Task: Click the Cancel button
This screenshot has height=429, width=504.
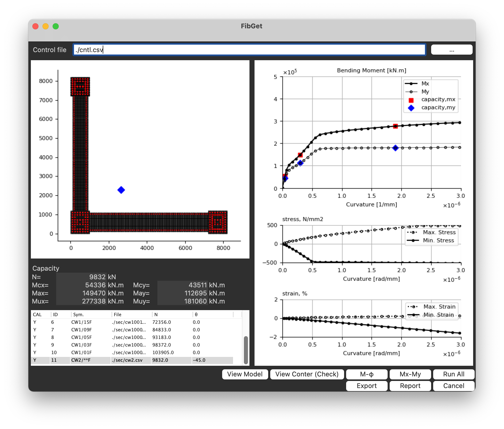Action: point(454,386)
